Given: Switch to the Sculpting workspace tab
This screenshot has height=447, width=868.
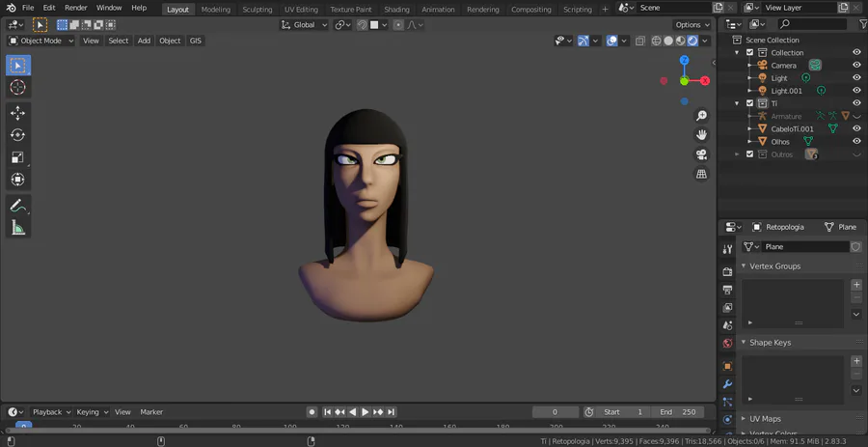Looking at the screenshot, I should (258, 10).
